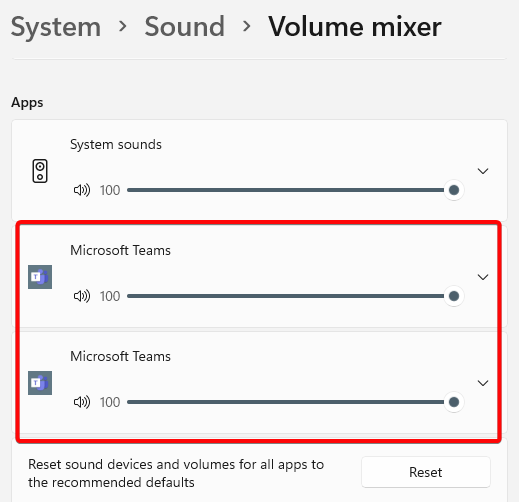Go back to System in breadcrumb

click(56, 27)
